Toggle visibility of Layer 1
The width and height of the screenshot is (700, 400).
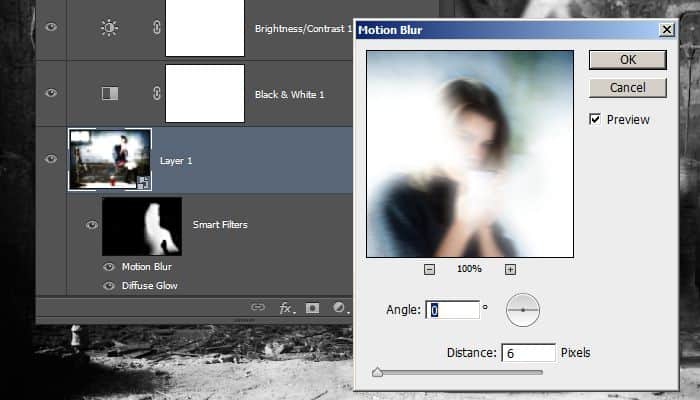tap(51, 159)
